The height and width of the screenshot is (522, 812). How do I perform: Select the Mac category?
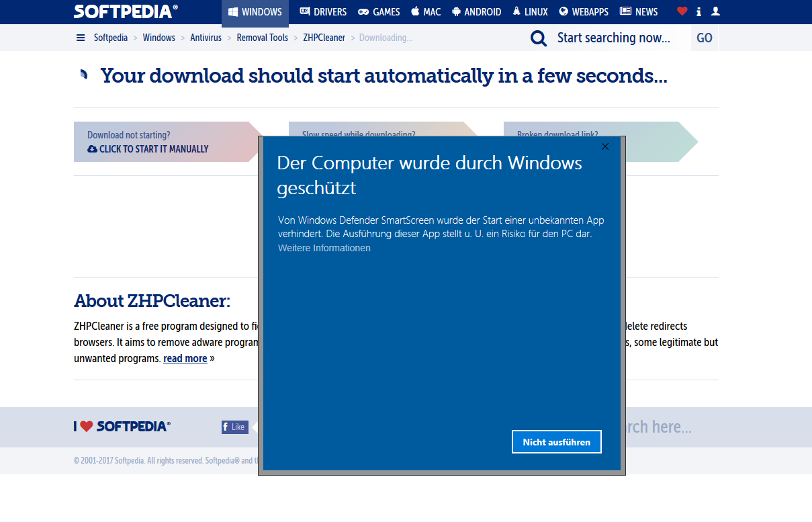[x=426, y=12]
